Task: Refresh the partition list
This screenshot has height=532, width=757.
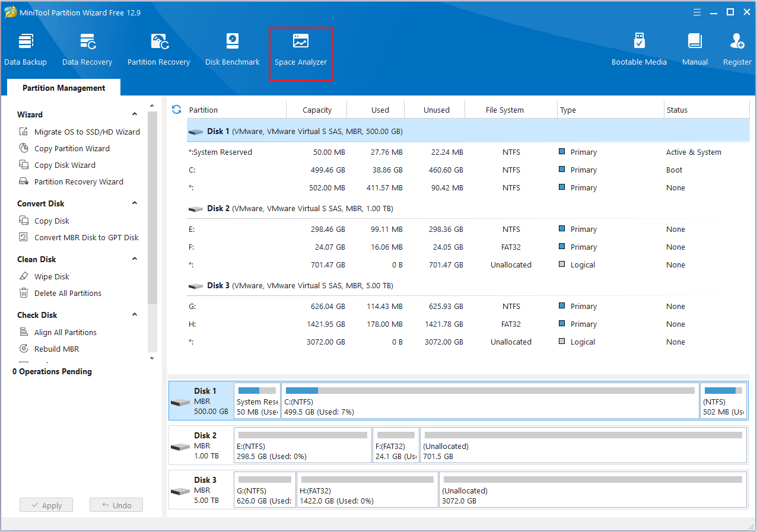Action: [176, 109]
